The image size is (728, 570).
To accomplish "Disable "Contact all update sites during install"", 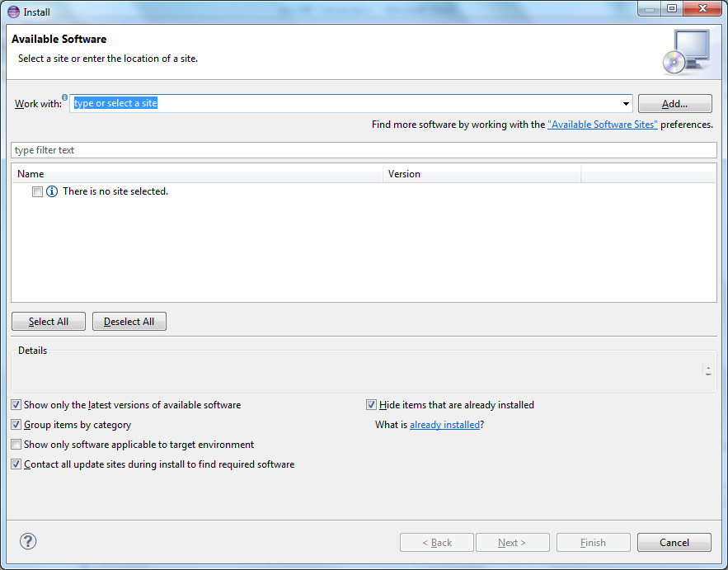I will point(16,464).
